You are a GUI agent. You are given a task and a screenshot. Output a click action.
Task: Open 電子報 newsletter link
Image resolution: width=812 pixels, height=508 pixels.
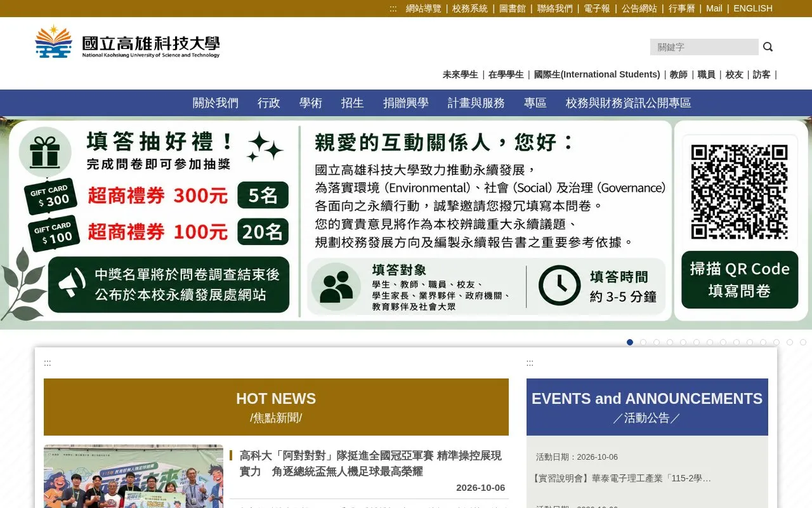(x=597, y=8)
